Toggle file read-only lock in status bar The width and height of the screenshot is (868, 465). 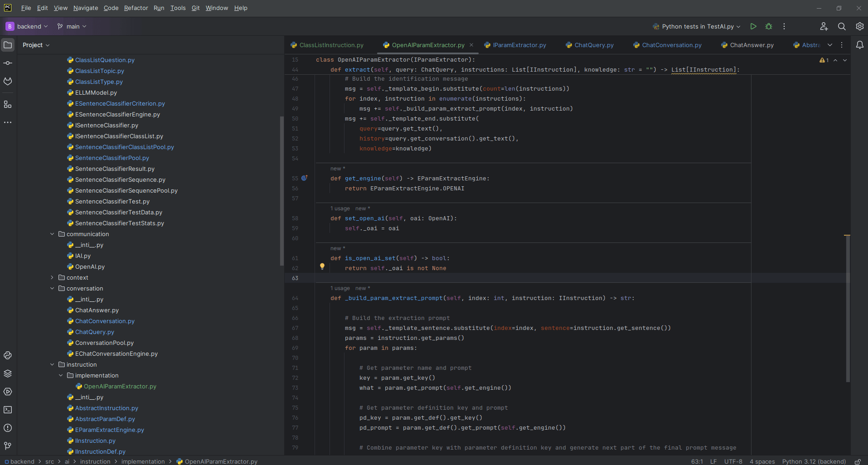(858, 461)
